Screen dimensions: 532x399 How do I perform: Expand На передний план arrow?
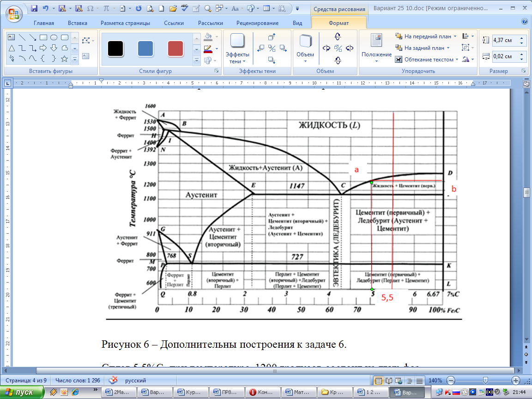[455, 36]
